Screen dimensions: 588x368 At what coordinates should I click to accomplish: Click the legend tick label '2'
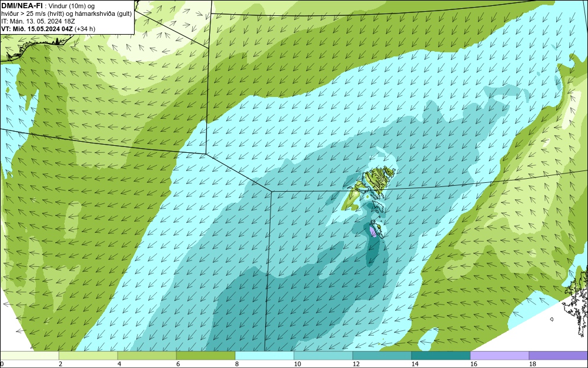61,364
